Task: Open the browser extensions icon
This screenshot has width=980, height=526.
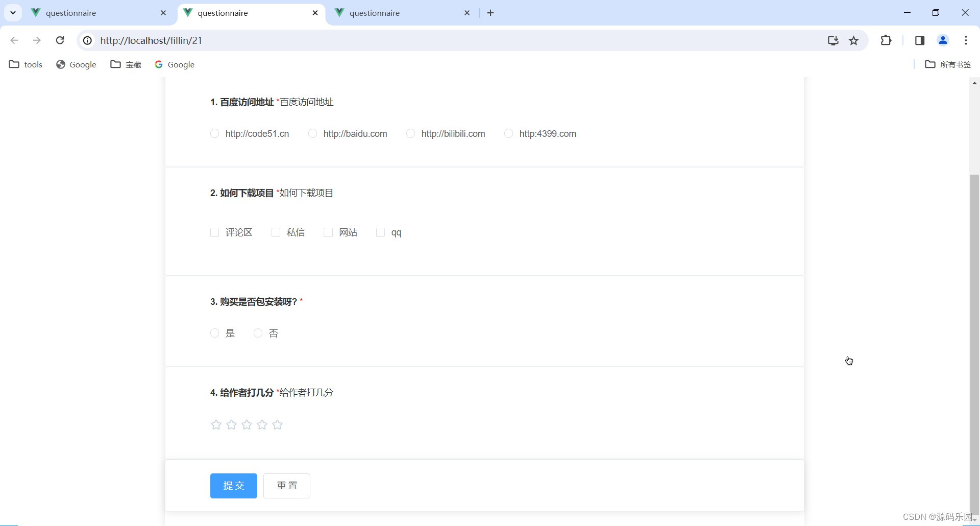Action: click(887, 40)
